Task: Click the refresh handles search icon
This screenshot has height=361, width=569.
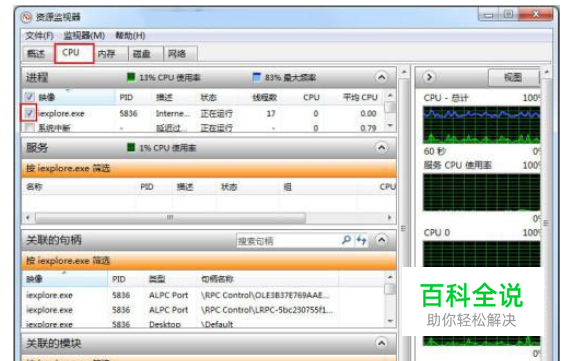Action: (x=361, y=240)
